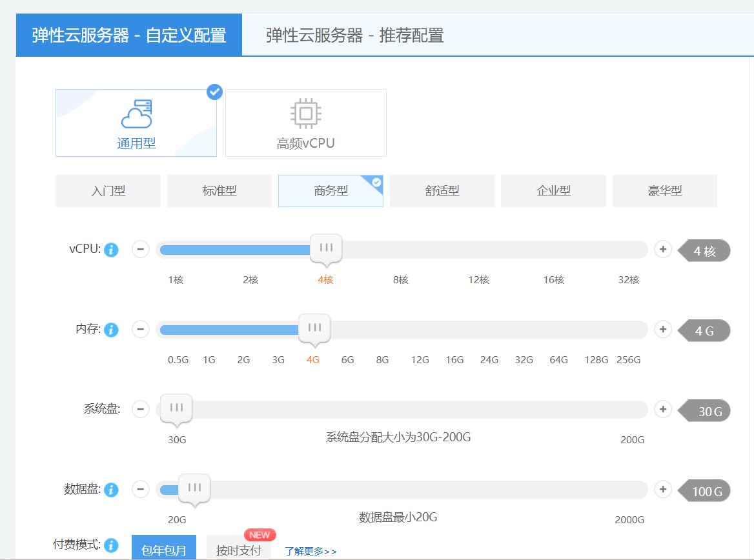Screen dimensions: 754x560
Task: Choose the 豪华型 configuration preset
Action: (x=664, y=191)
